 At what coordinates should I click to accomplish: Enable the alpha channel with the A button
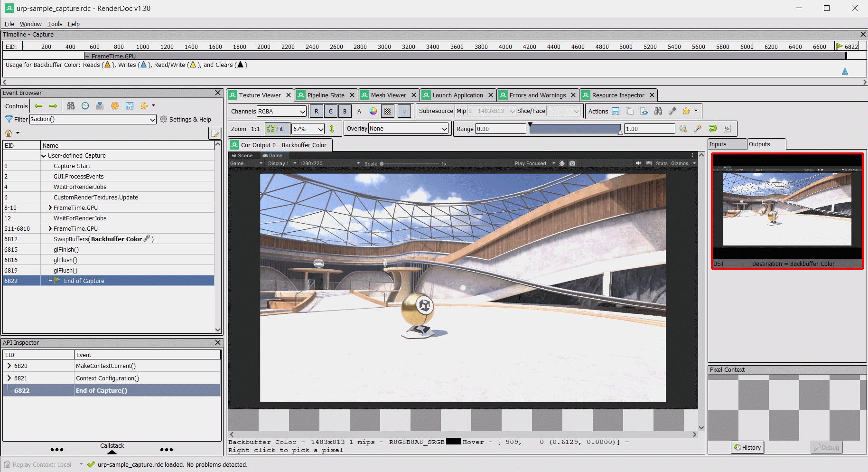(359, 111)
